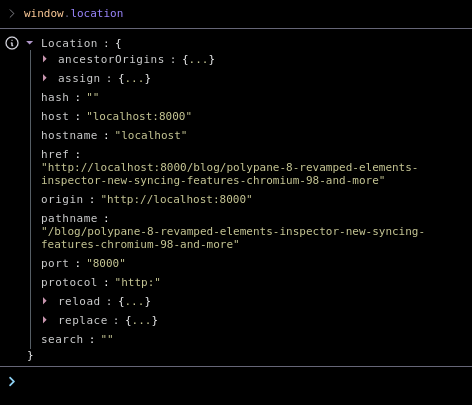Expand the replace function entry
The height and width of the screenshot is (405, 472).
coord(45,320)
